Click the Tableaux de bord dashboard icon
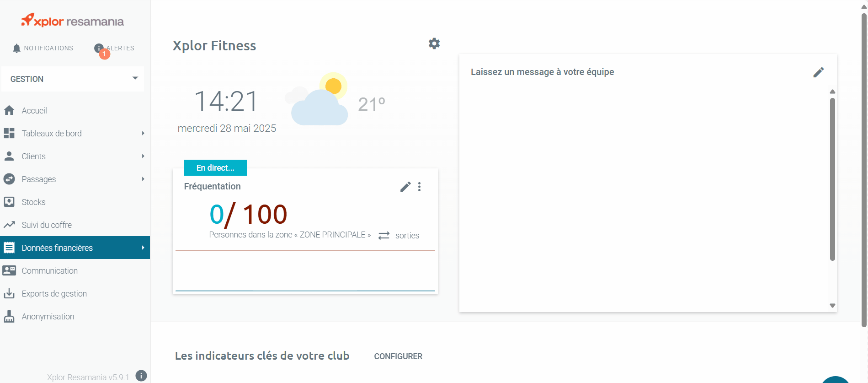The width and height of the screenshot is (868, 383). tap(9, 133)
